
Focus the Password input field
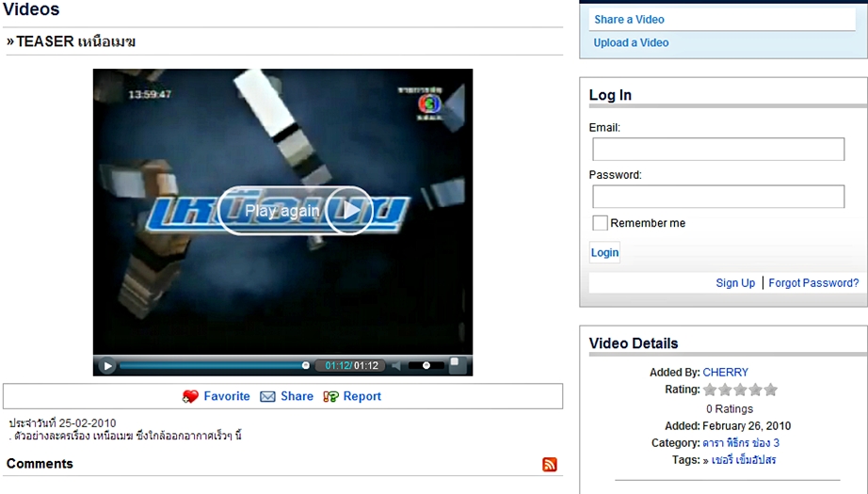click(718, 197)
